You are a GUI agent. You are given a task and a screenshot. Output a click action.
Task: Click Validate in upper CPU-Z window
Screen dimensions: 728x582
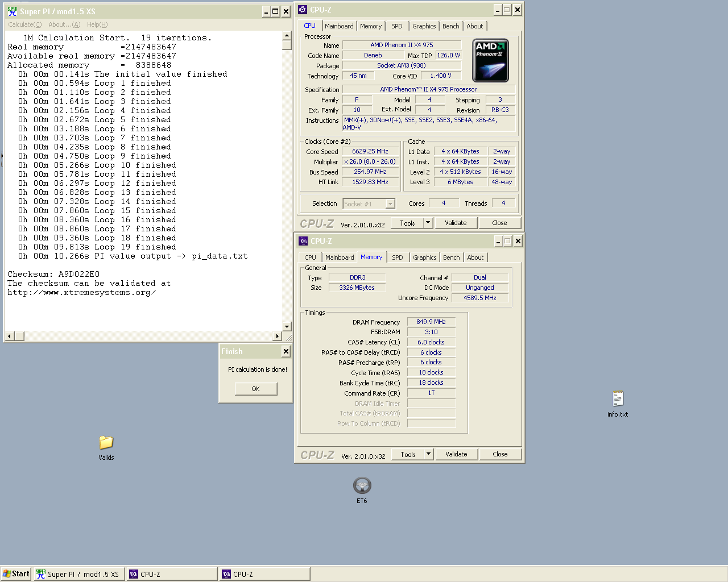click(456, 223)
